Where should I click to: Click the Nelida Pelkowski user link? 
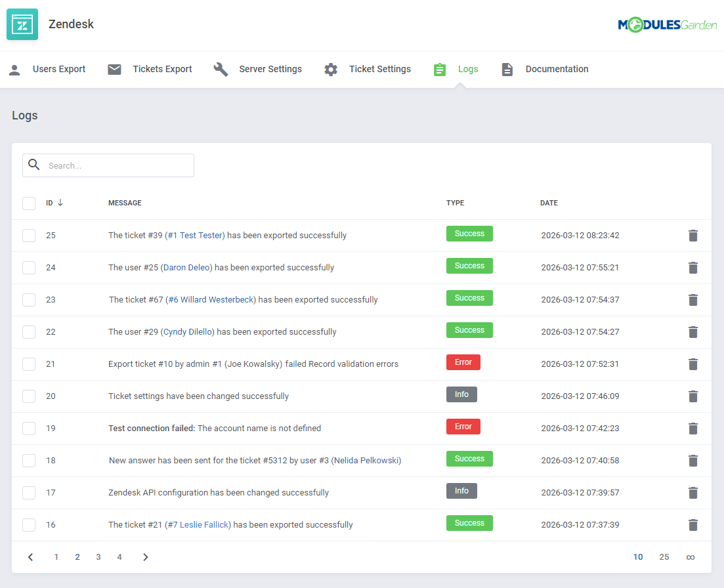(366, 460)
